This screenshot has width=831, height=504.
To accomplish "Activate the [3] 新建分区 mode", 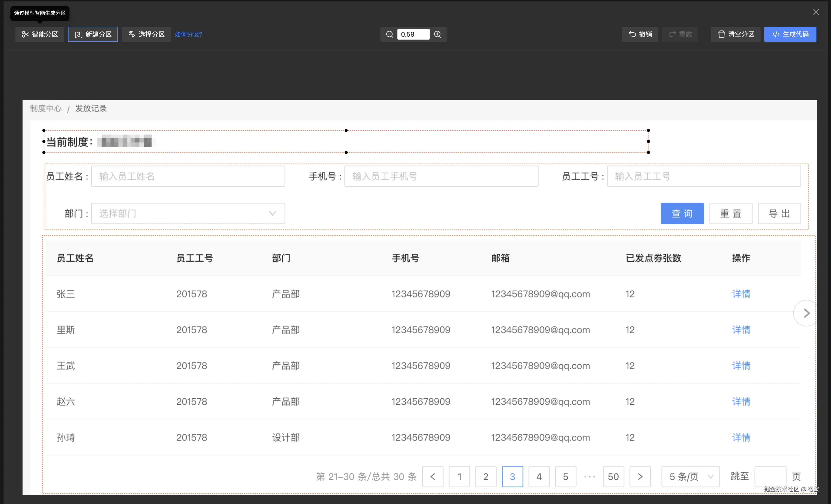I will coord(93,34).
